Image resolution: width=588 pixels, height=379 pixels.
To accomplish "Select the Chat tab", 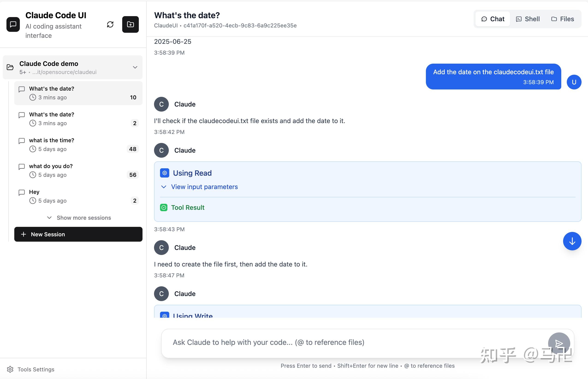I will pos(493,19).
